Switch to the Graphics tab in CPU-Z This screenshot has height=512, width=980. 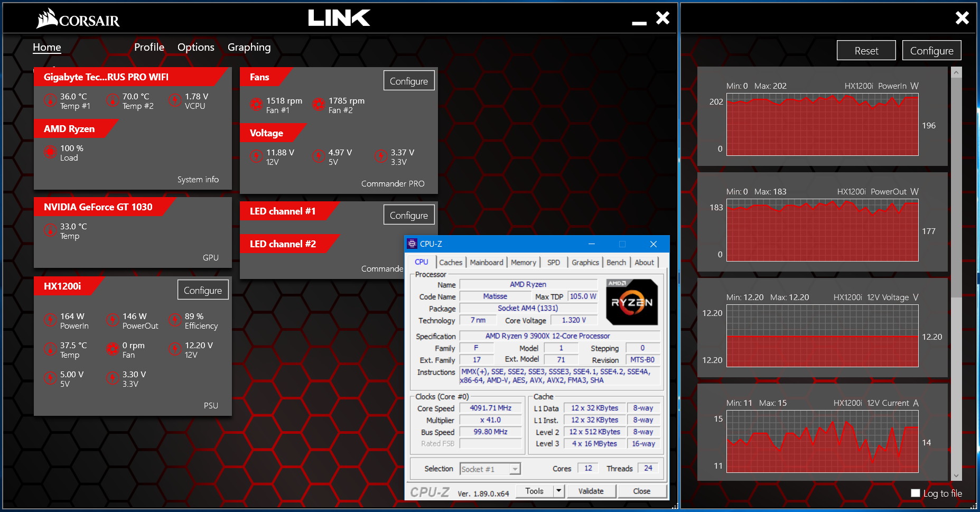click(x=585, y=262)
